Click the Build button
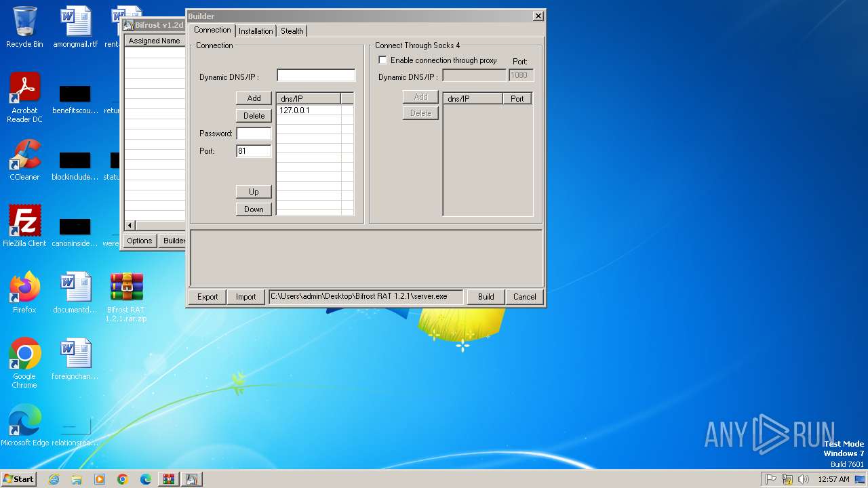Viewport: 868px width, 488px height. (x=486, y=297)
